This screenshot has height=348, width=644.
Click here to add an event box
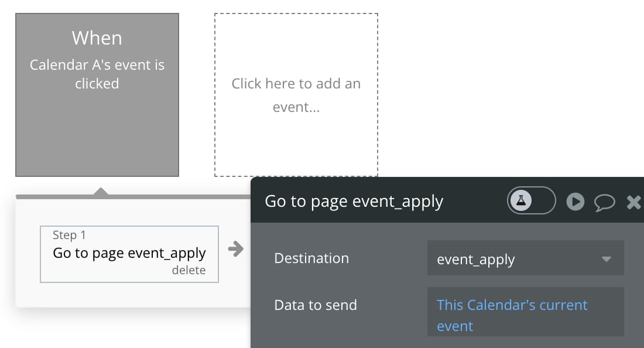(296, 95)
